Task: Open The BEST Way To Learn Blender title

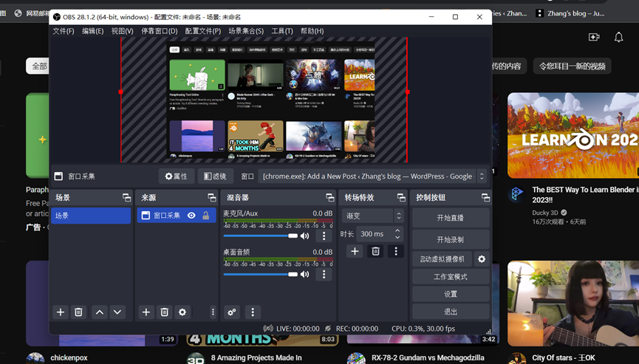Action: [x=585, y=195]
